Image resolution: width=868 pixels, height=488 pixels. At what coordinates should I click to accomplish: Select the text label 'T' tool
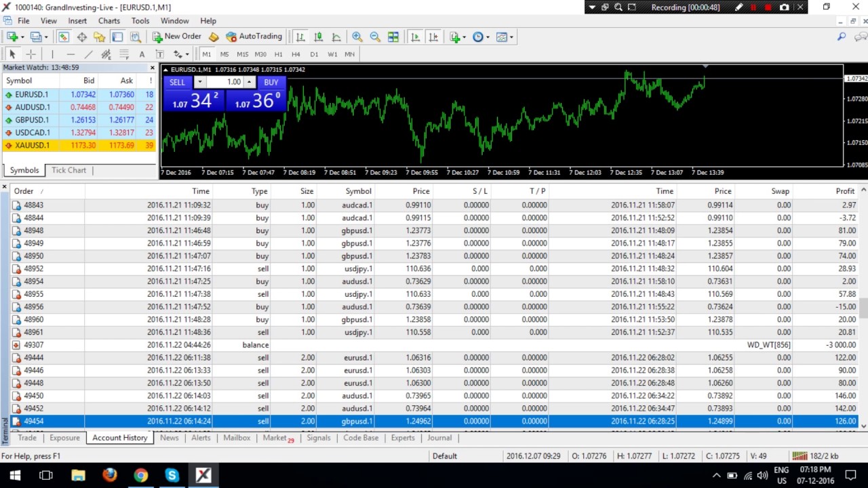(159, 54)
